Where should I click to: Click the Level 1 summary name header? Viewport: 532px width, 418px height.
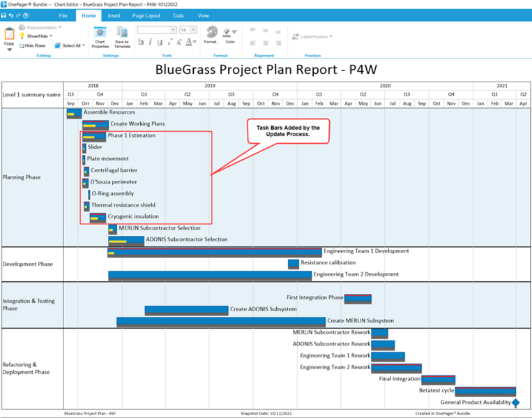pos(31,95)
